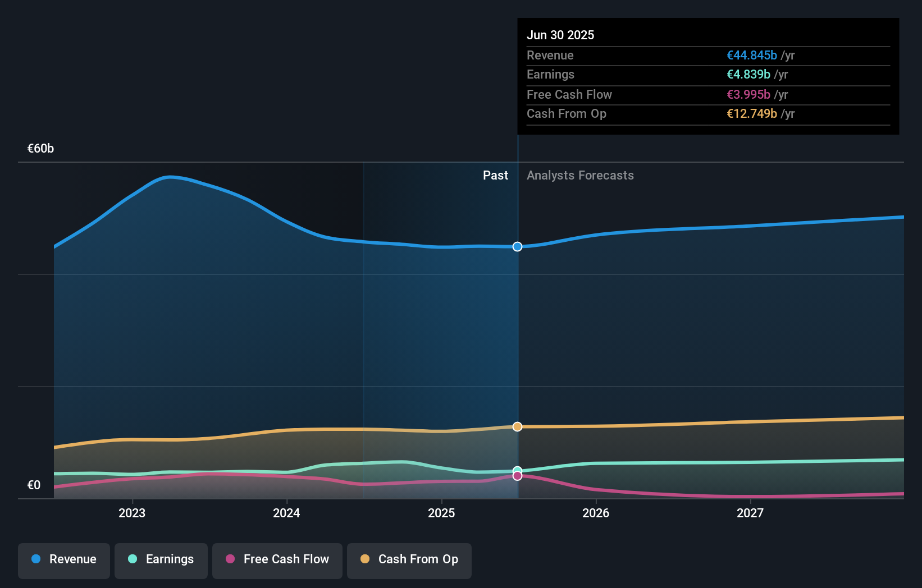Toggle the Cash From Op legend button
This screenshot has height=588, width=922.
[409, 561]
